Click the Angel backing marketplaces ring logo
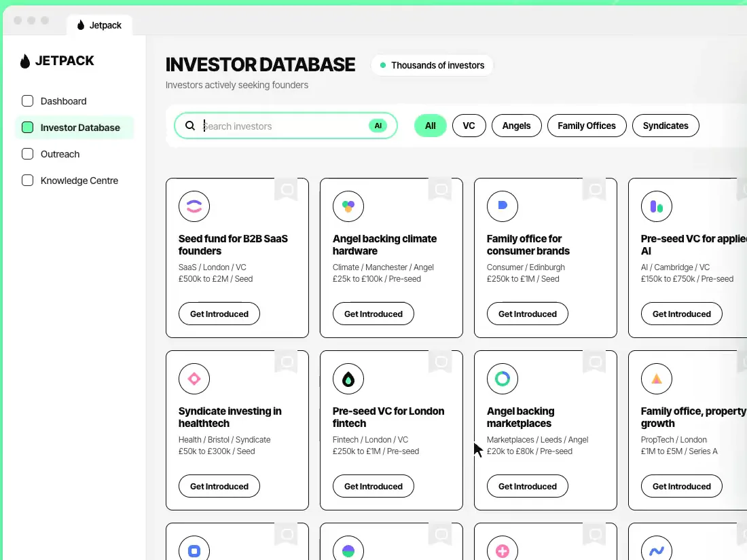 click(x=502, y=379)
